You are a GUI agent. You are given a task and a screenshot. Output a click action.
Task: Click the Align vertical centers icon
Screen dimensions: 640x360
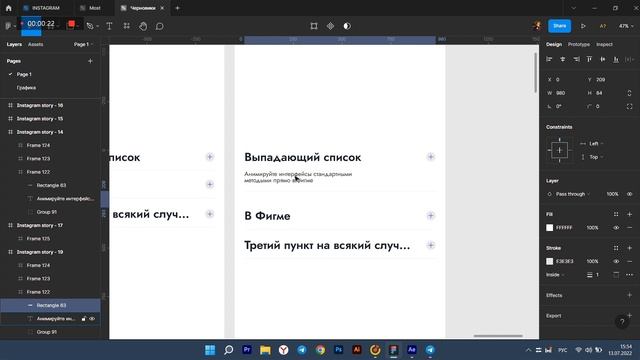click(602, 60)
